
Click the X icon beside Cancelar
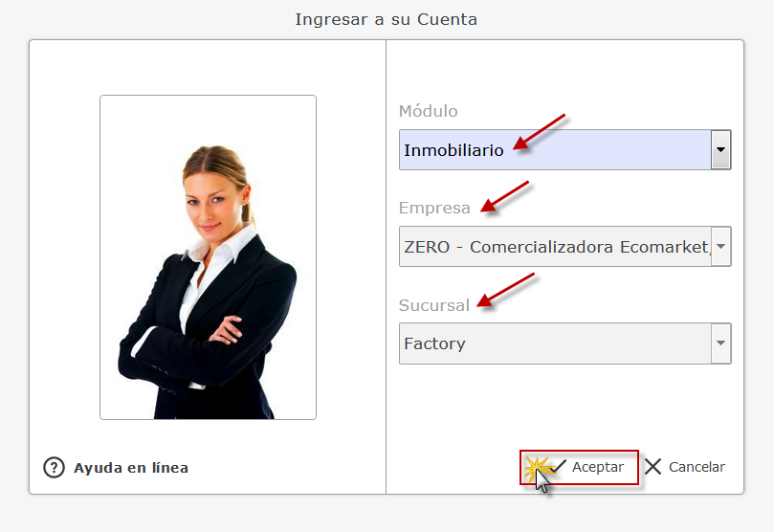(x=652, y=466)
